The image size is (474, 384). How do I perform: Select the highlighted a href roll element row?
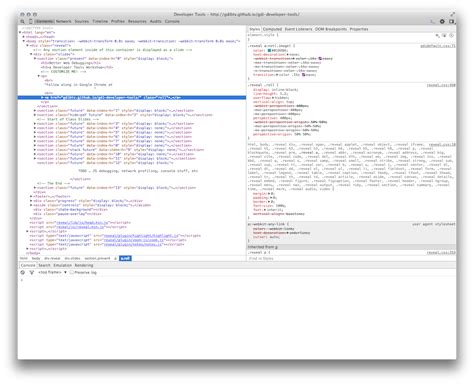pyautogui.click(x=132, y=98)
